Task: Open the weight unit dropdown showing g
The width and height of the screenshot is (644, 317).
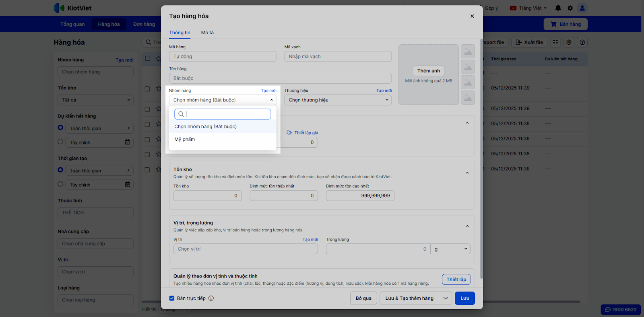Action: (x=450, y=249)
